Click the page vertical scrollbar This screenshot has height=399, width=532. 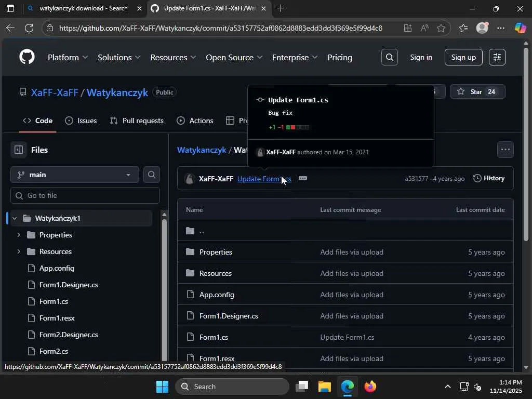(x=526, y=144)
